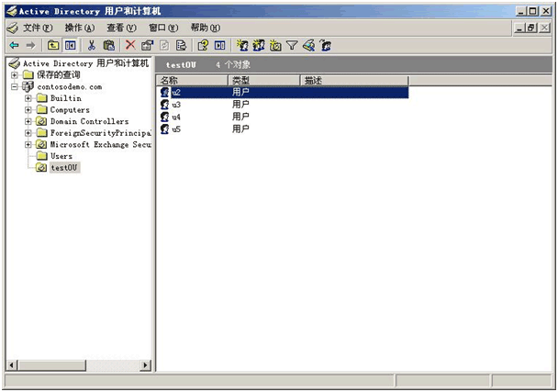Open Properties via the toolbar icon
Screen dimensions: 558x392
147,45
